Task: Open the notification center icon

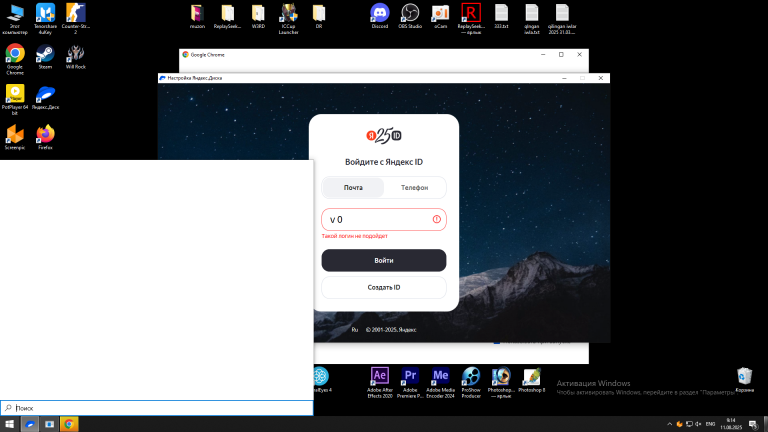Action: (753, 424)
